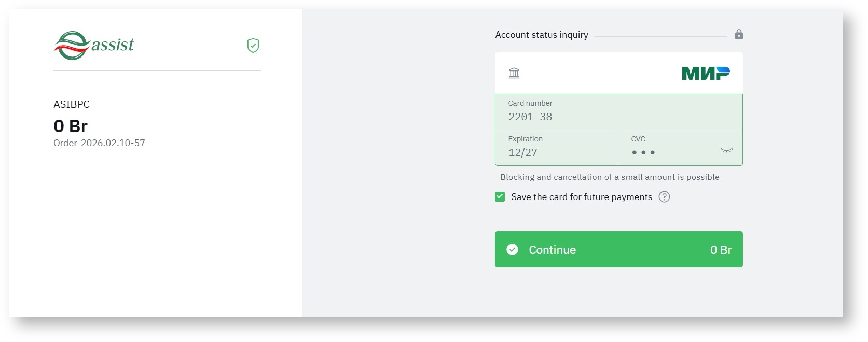Click the 0 Br amount on Continue button
The height and width of the screenshot is (342, 868).
(x=721, y=250)
